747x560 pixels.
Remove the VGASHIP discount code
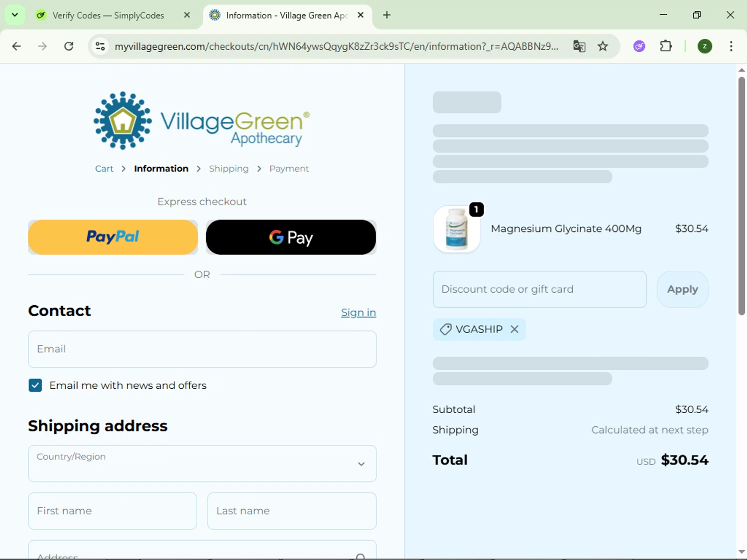coord(514,329)
